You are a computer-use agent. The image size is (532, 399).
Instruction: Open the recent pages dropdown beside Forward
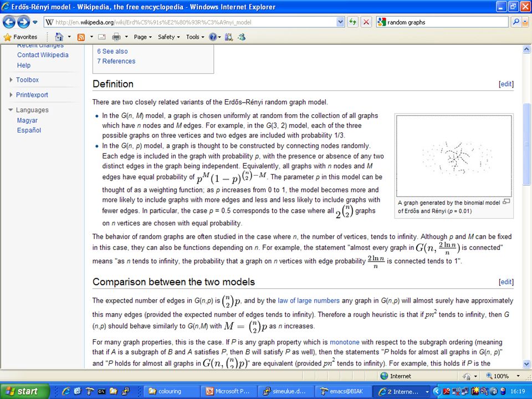click(x=35, y=22)
